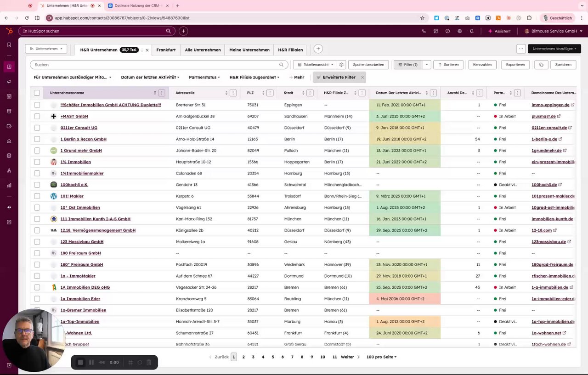Image resolution: width=588 pixels, height=375 pixels.
Task: Click the Sortieren button
Action: [x=448, y=65]
